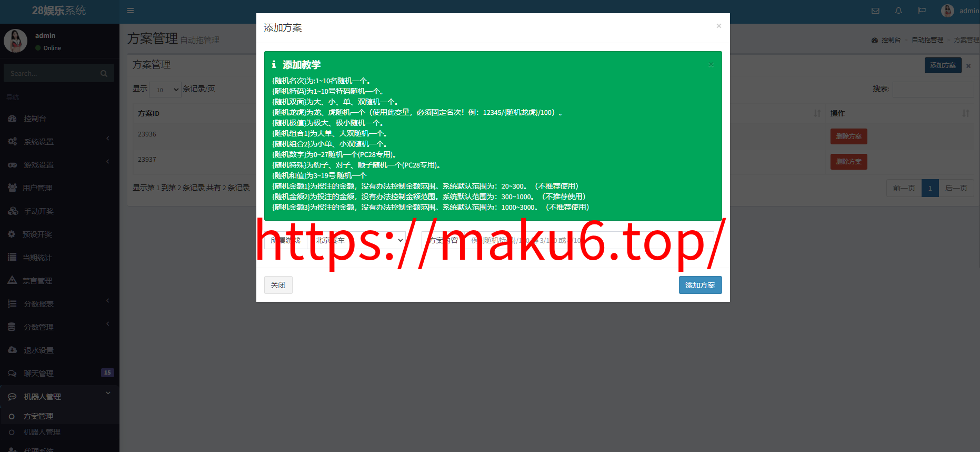This screenshot has height=452, width=980.
Task: Click the 用户管理 users icon
Action: tap(12, 188)
